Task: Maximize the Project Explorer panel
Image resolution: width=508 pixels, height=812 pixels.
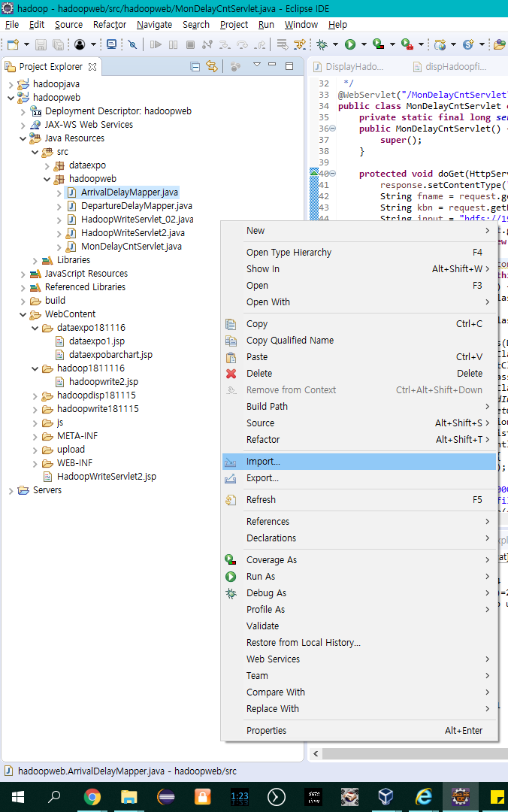Action: click(289, 65)
